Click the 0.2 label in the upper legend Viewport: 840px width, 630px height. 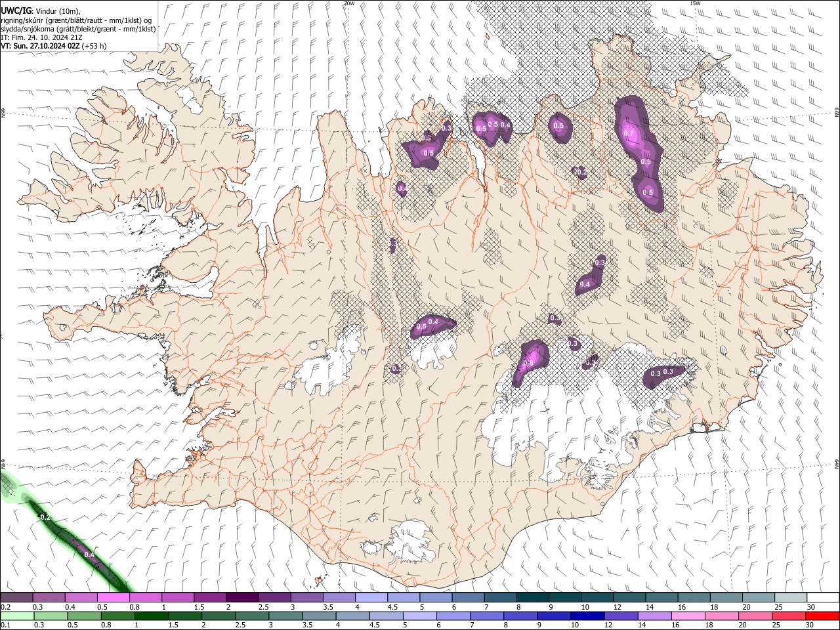(x=5, y=608)
